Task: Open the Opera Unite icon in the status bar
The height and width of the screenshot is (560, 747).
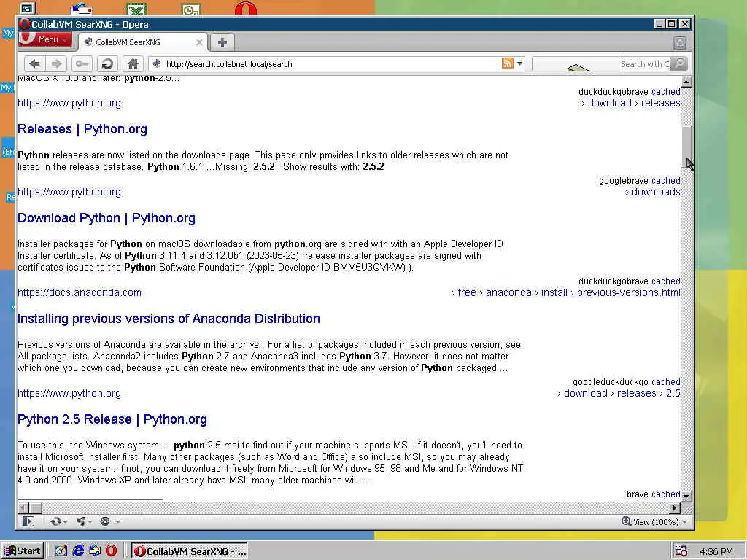Action: [x=80, y=521]
